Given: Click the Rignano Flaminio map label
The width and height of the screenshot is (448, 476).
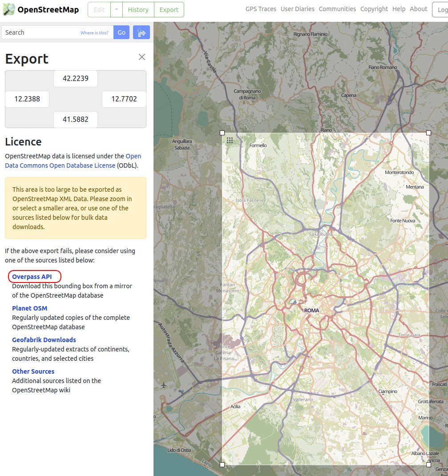Looking at the screenshot, I should tap(311, 34).
